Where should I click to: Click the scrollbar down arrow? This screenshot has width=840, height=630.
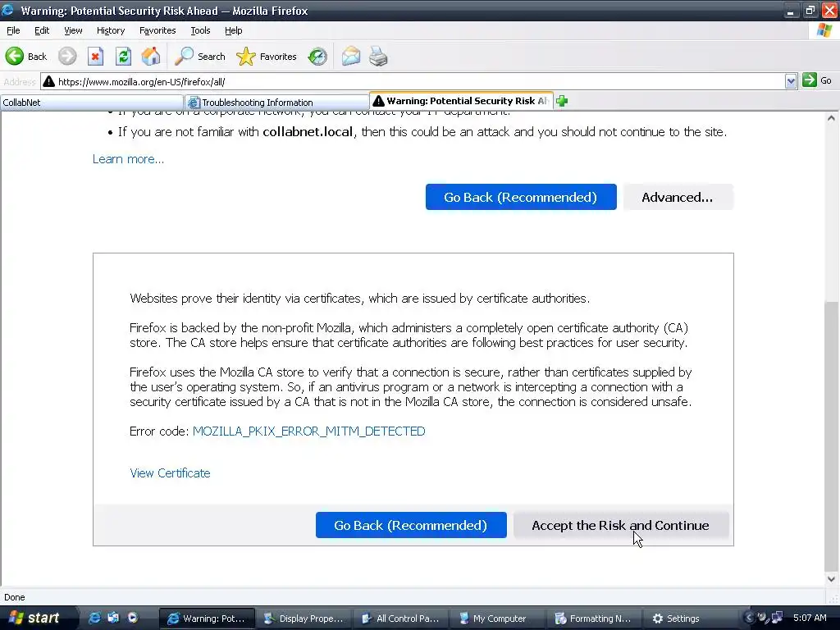tap(831, 578)
